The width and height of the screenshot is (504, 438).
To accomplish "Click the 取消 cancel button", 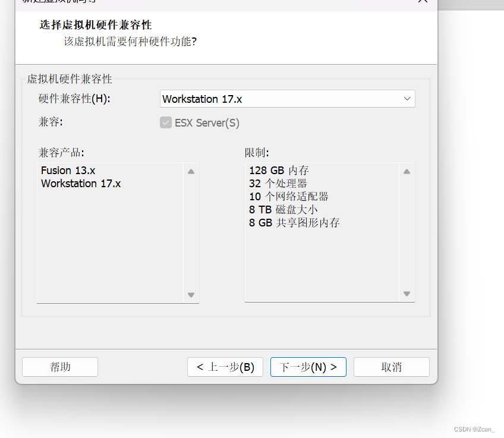I will coord(392,367).
